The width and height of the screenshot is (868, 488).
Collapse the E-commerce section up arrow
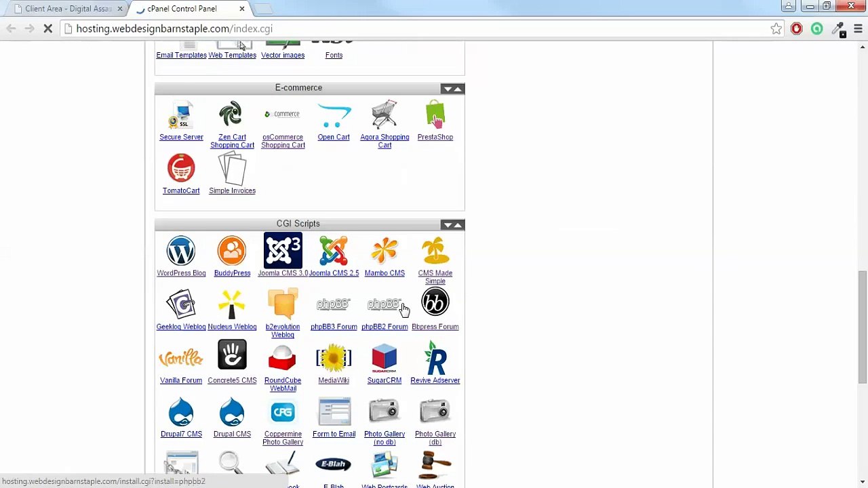pos(458,89)
